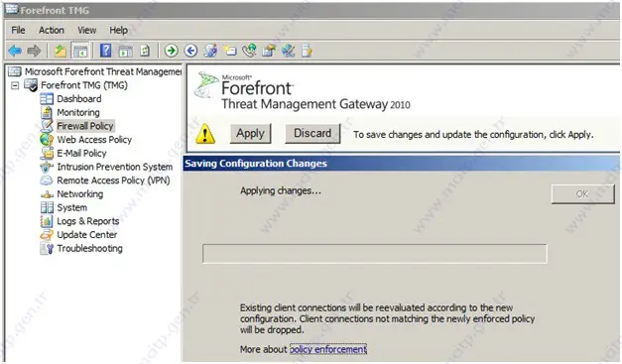Open the policy enforcement link
Screen dimensions: 622x364
(x=328, y=349)
